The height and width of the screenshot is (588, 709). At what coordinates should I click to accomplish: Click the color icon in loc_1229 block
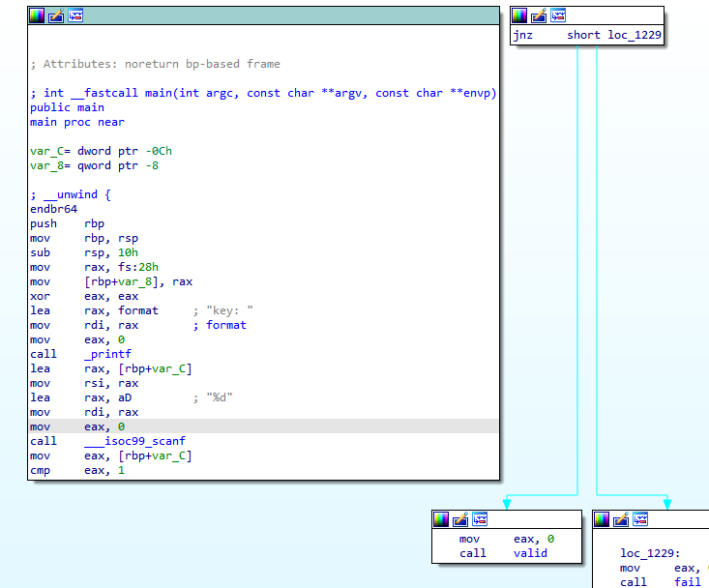pos(602,519)
